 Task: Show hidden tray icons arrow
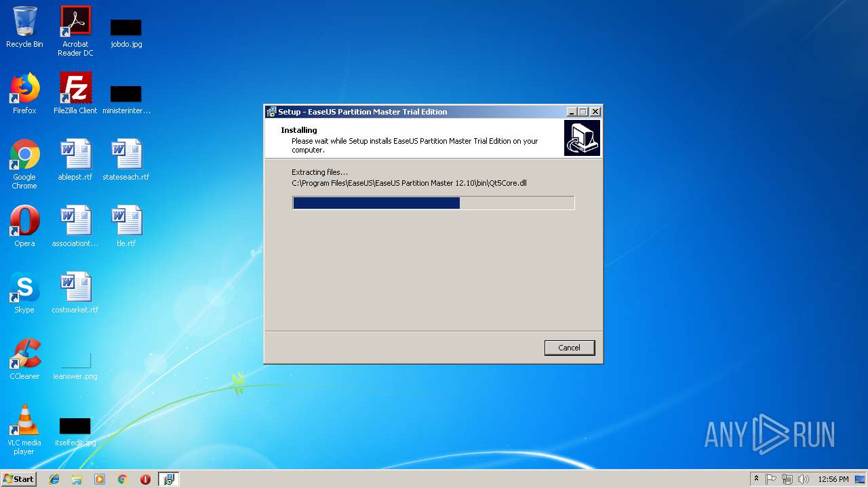756,479
